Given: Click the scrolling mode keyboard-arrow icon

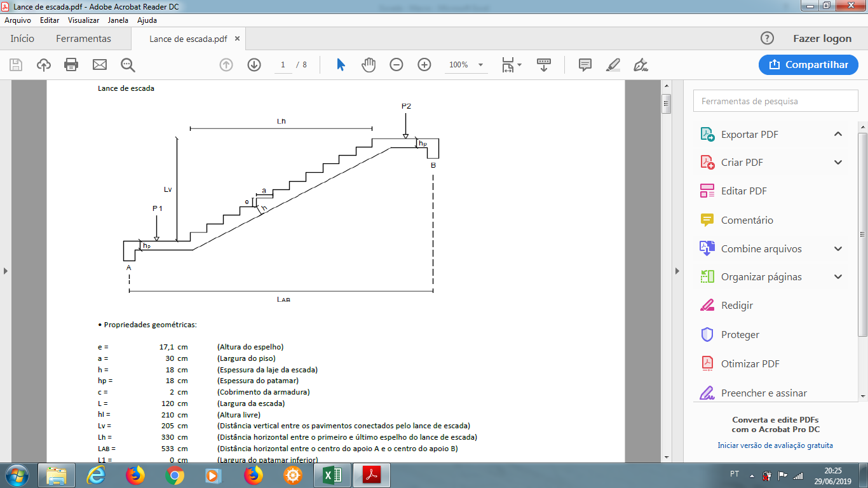Looking at the screenshot, I should tap(544, 65).
